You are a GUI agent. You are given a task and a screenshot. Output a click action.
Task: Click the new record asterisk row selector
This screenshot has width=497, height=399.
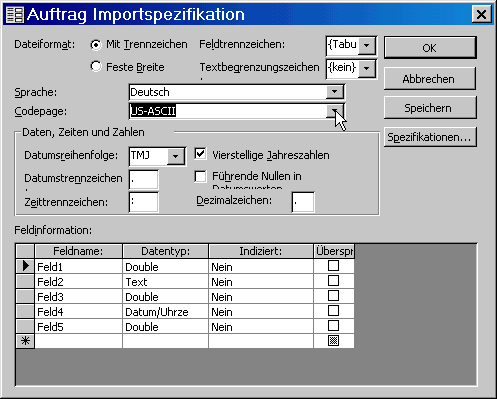click(x=25, y=341)
